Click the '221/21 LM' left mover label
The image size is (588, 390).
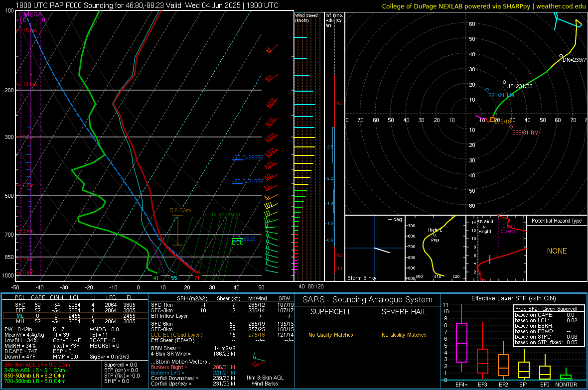(x=501, y=95)
